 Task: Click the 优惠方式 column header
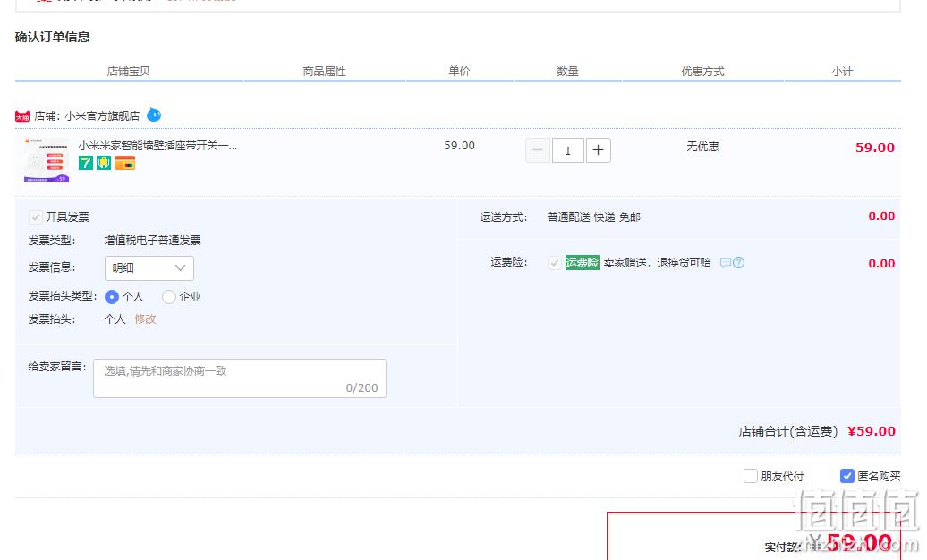702,72
